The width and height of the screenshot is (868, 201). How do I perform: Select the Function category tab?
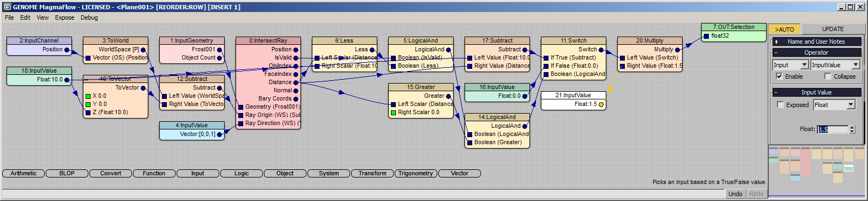(x=154, y=173)
